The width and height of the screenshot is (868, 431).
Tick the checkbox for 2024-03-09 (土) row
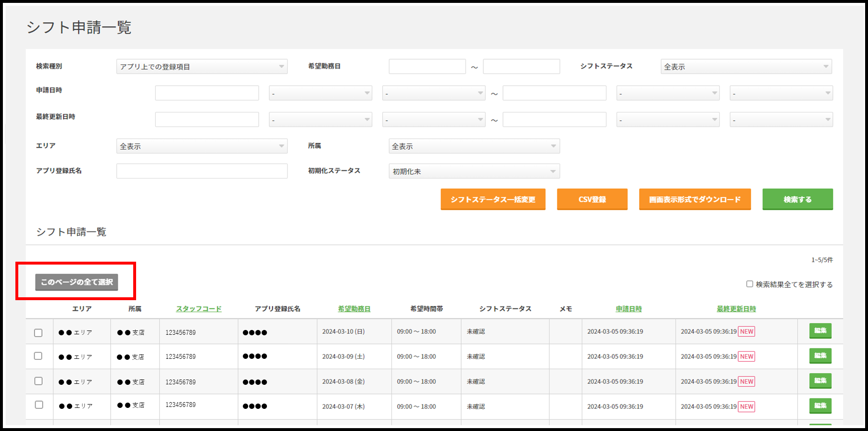click(x=38, y=356)
